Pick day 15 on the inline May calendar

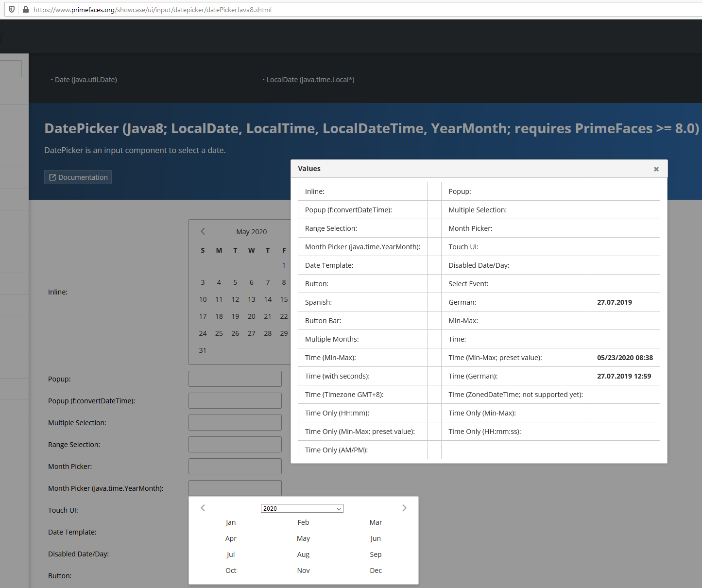tap(284, 299)
